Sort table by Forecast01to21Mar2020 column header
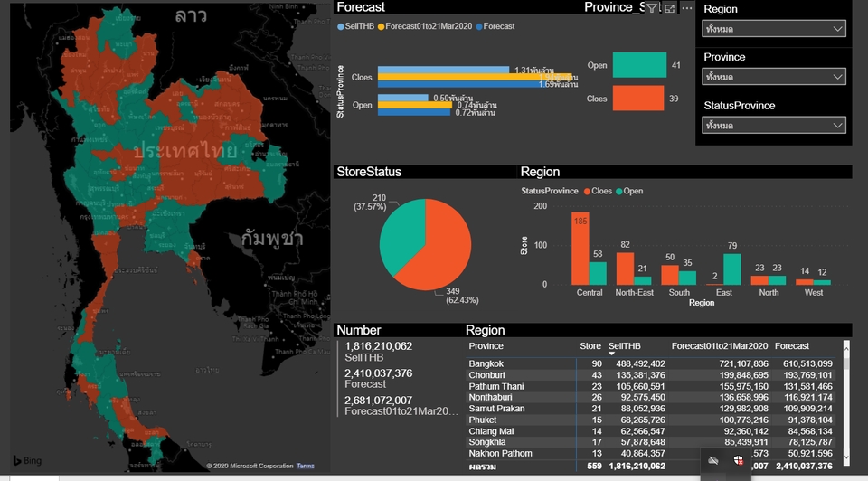 click(x=720, y=346)
